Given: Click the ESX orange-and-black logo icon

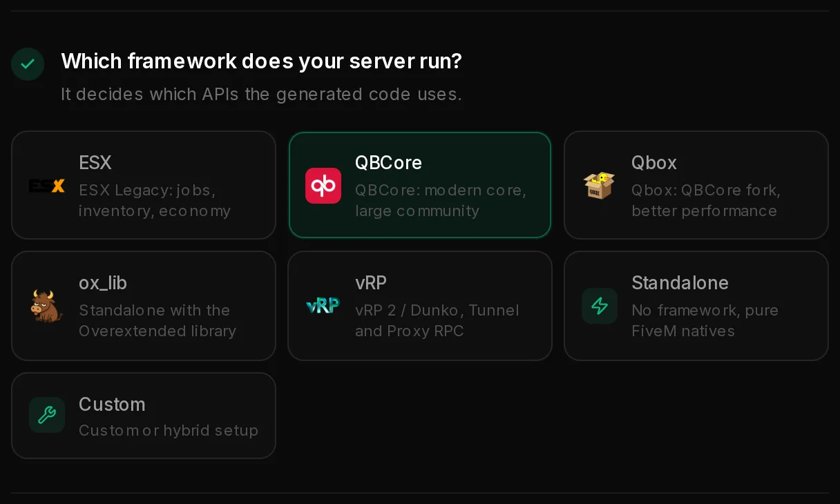Looking at the screenshot, I should pos(47,186).
